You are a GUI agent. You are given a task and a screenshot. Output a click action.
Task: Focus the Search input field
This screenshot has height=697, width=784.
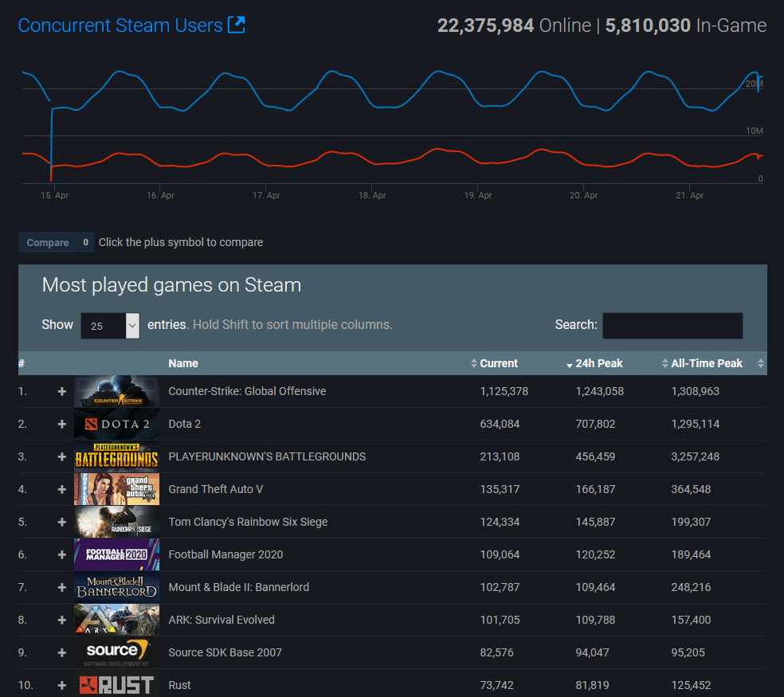(672, 326)
